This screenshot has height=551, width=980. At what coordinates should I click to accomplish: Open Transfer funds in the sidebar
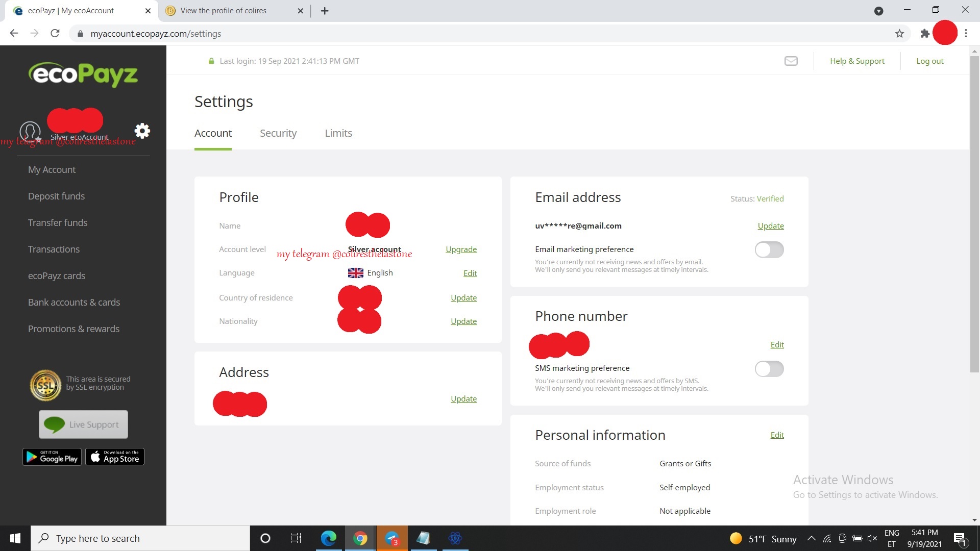(58, 223)
